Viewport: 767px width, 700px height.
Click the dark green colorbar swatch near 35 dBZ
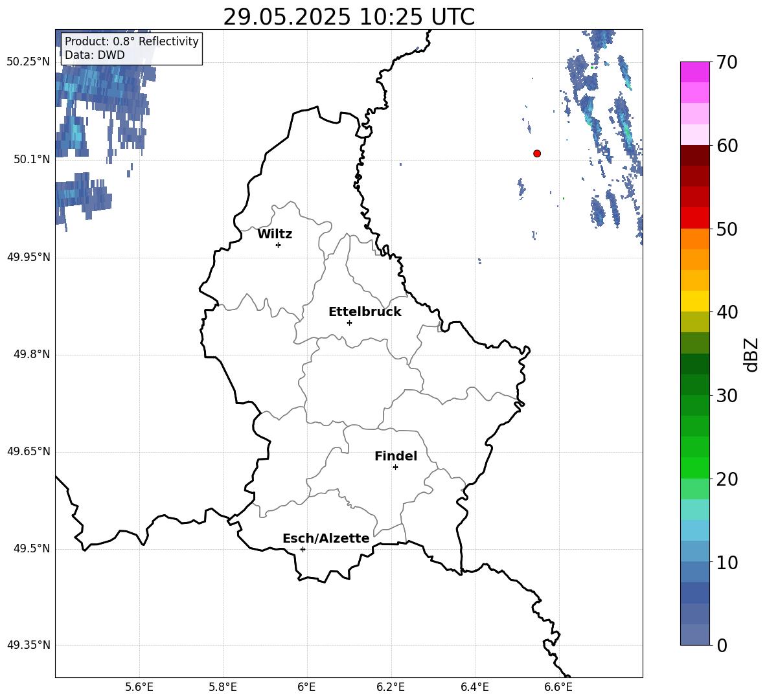pos(694,364)
